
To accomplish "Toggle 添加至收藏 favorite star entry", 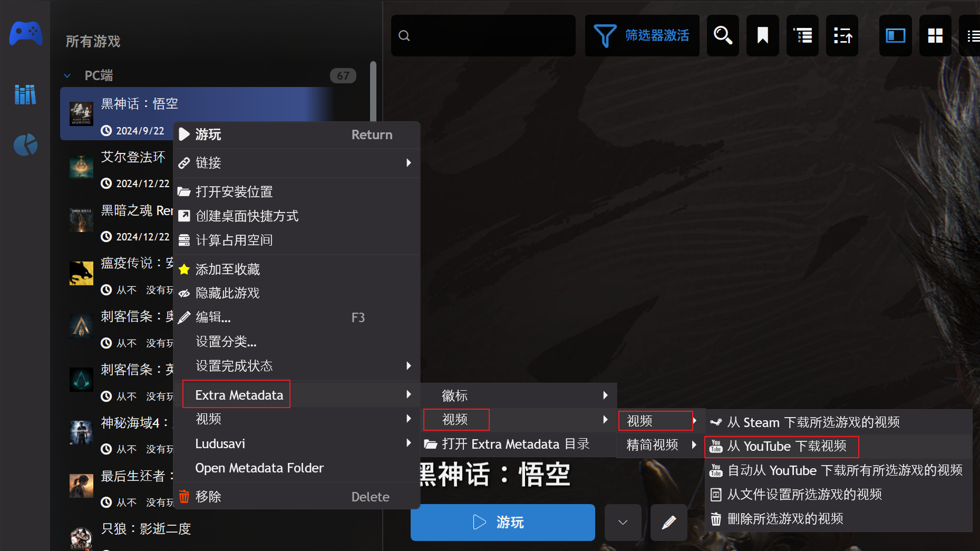I will point(297,269).
